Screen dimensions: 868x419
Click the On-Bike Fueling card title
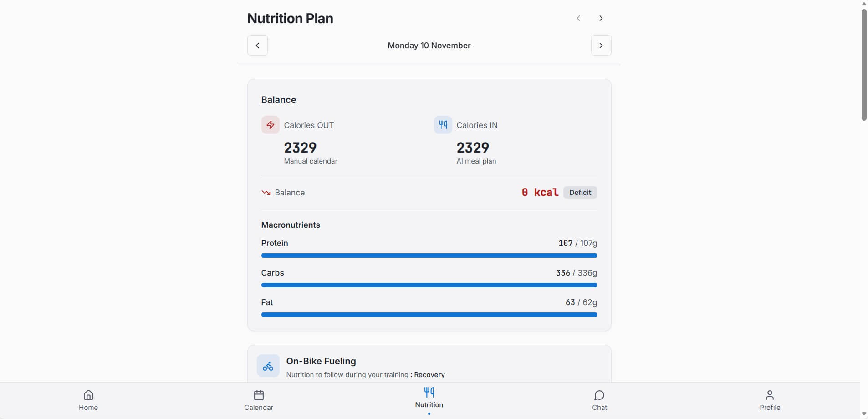[x=321, y=361]
